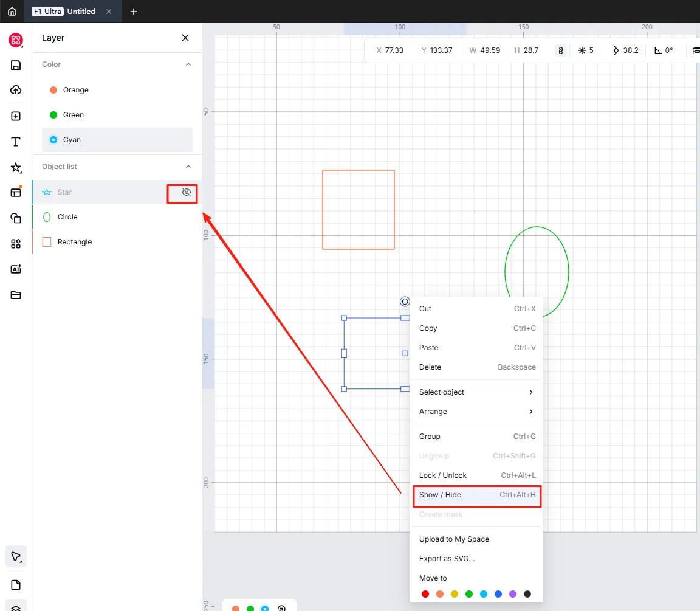The height and width of the screenshot is (611, 700).
Task: Expand the Arrange submenu
Action: (x=476, y=412)
